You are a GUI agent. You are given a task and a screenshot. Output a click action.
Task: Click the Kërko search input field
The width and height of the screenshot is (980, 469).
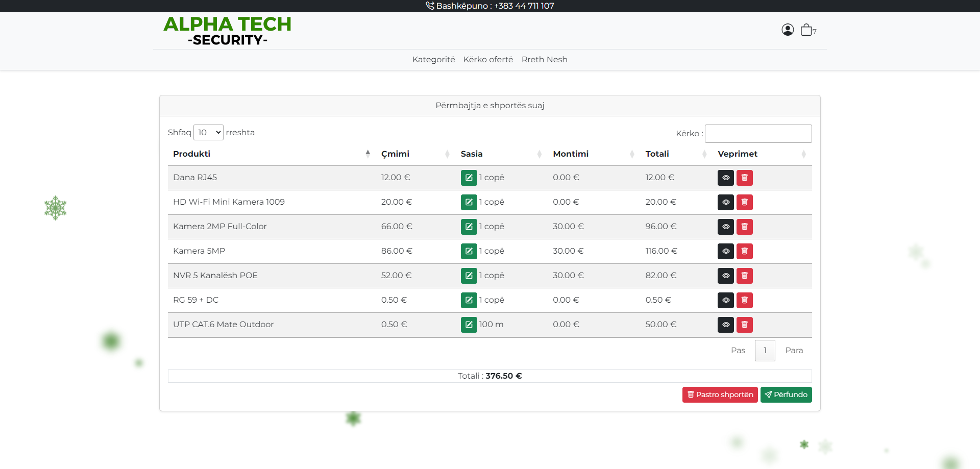pos(758,134)
